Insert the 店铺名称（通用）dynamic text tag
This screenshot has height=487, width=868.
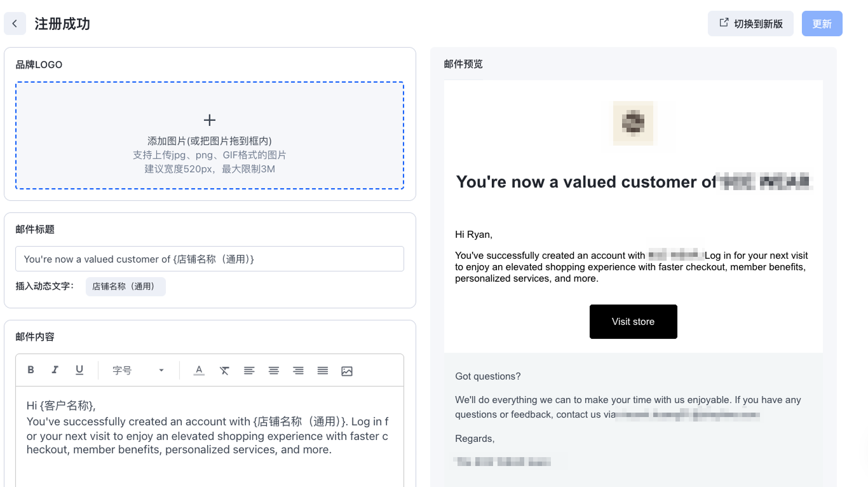[x=125, y=287]
